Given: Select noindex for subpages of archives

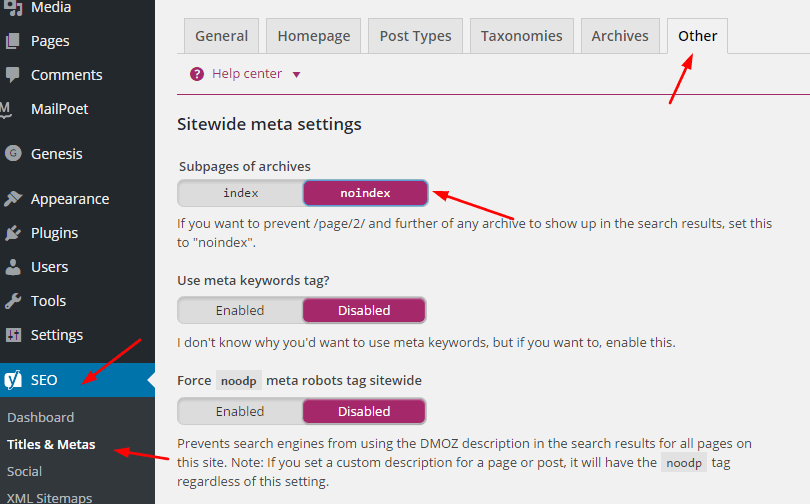Looking at the screenshot, I should 365,193.
